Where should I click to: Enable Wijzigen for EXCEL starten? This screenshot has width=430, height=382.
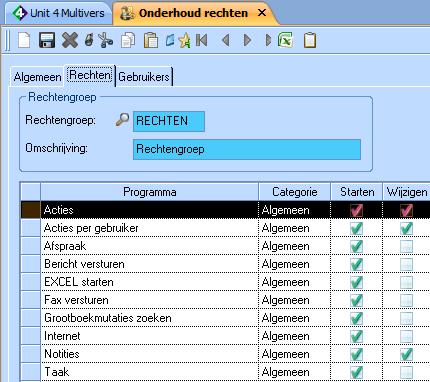pos(406,282)
